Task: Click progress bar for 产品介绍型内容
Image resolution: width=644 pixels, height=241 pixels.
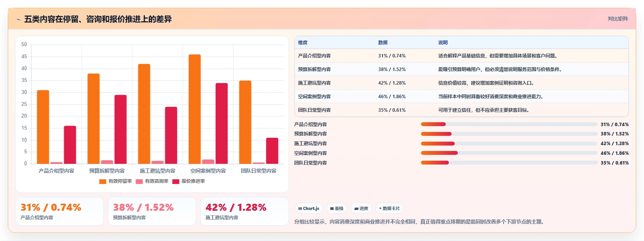Action: pyautogui.click(x=509, y=124)
